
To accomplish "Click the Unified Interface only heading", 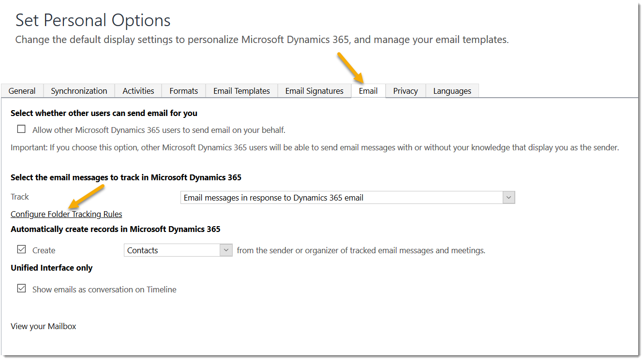I will (x=51, y=268).
